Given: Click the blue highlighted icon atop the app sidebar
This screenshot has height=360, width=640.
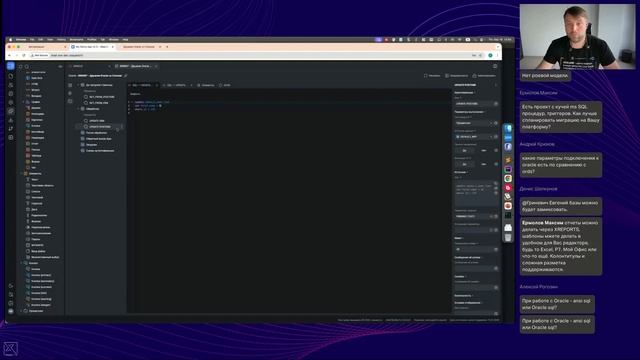Looking at the screenshot, I should (x=11, y=66).
